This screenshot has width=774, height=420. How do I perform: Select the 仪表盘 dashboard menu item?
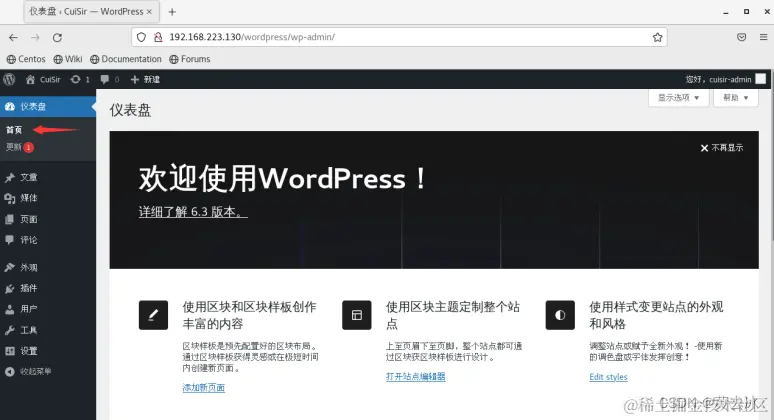click(x=48, y=107)
